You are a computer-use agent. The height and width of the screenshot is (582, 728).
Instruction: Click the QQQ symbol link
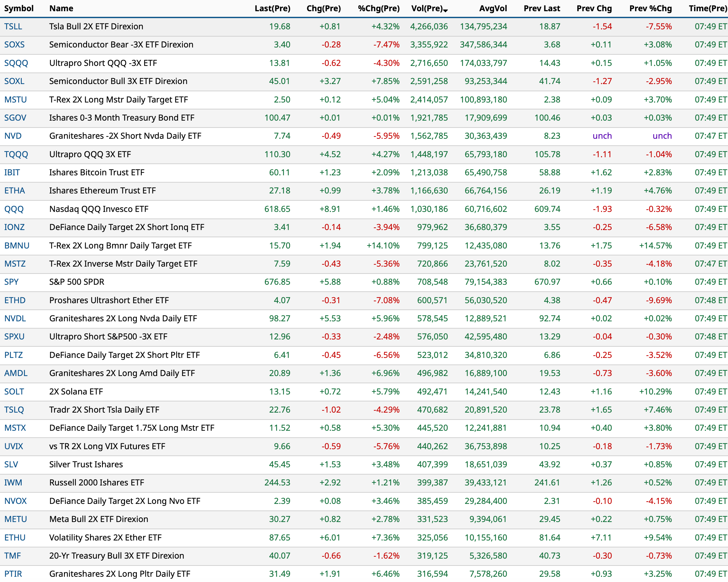tap(14, 209)
